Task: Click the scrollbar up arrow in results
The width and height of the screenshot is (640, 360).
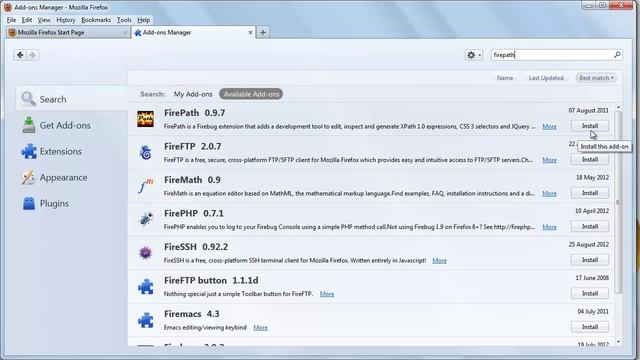Action: pos(618,107)
